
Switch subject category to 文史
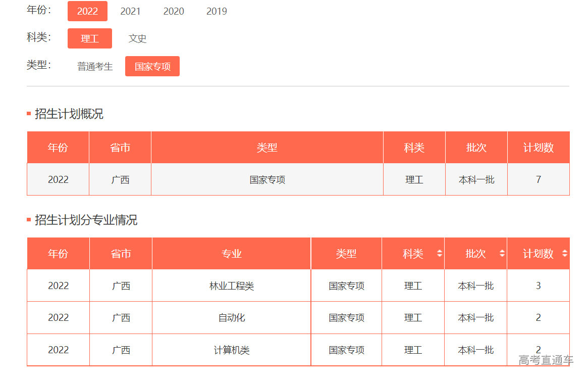[137, 38]
